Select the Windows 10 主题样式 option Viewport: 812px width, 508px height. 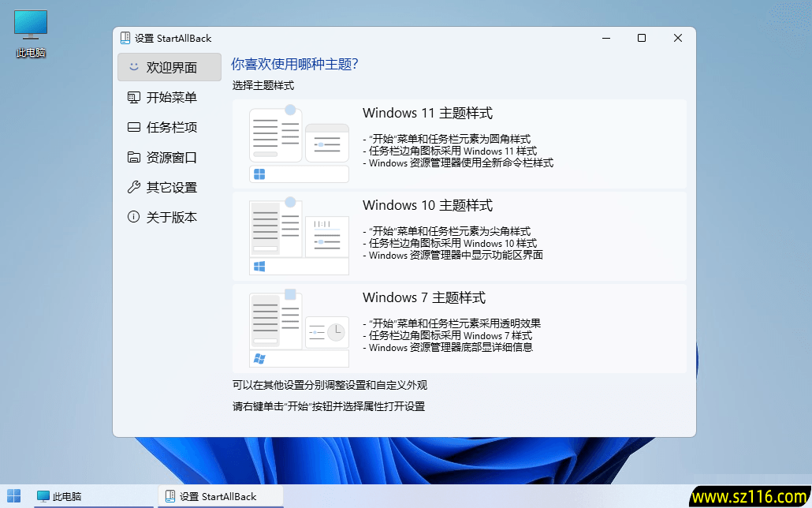pyautogui.click(x=460, y=234)
